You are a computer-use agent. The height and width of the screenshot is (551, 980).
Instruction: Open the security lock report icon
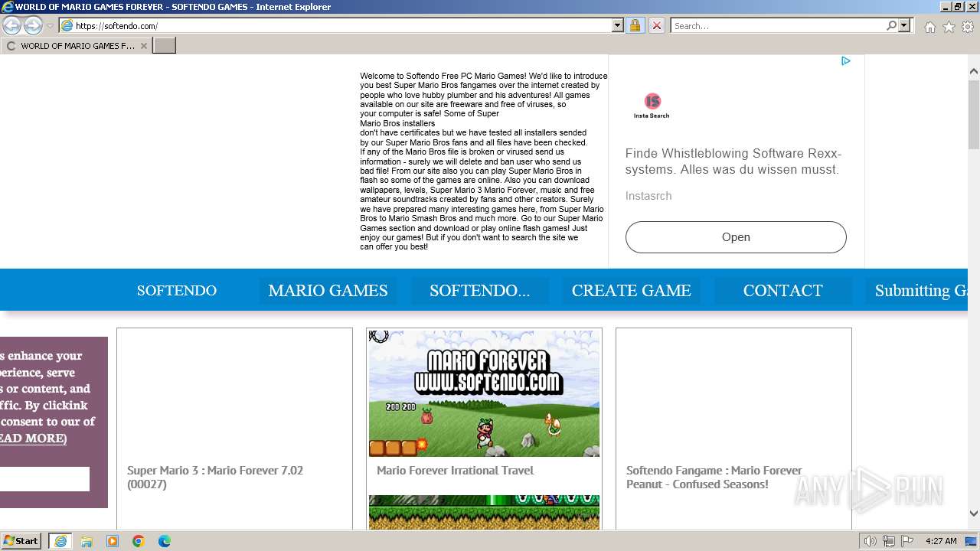(635, 25)
